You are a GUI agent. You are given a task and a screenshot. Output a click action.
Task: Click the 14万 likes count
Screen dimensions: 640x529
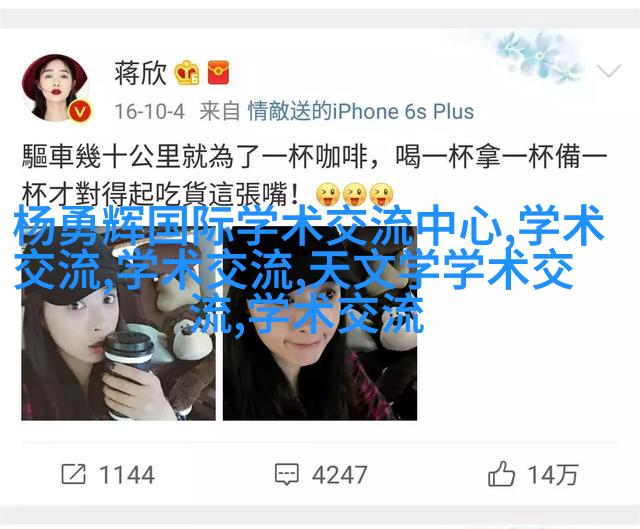click(x=553, y=475)
